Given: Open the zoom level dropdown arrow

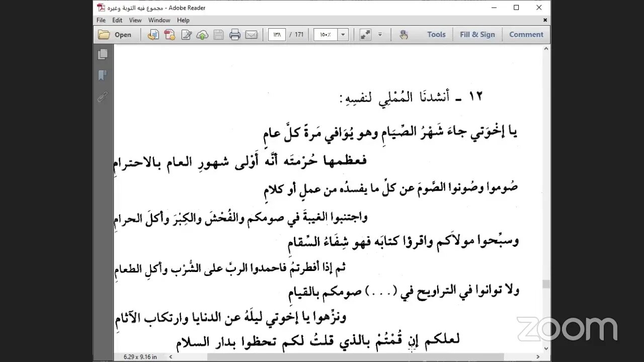Looking at the screenshot, I should (343, 35).
